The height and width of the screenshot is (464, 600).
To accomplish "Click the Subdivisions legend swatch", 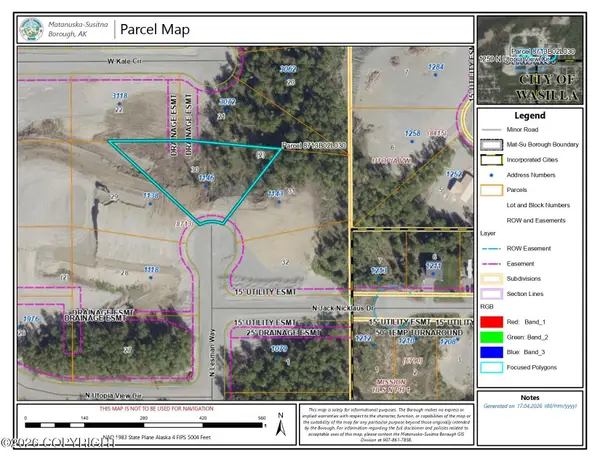I will coord(492,279).
